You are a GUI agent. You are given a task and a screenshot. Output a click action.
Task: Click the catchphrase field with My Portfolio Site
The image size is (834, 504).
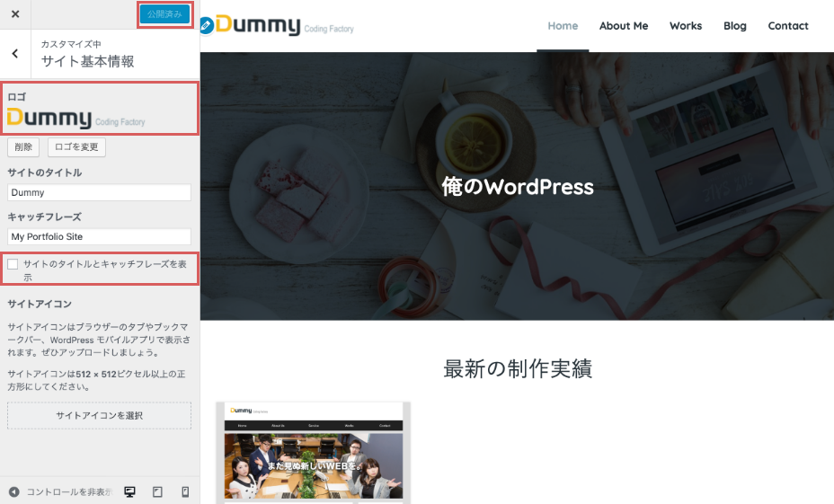99,236
